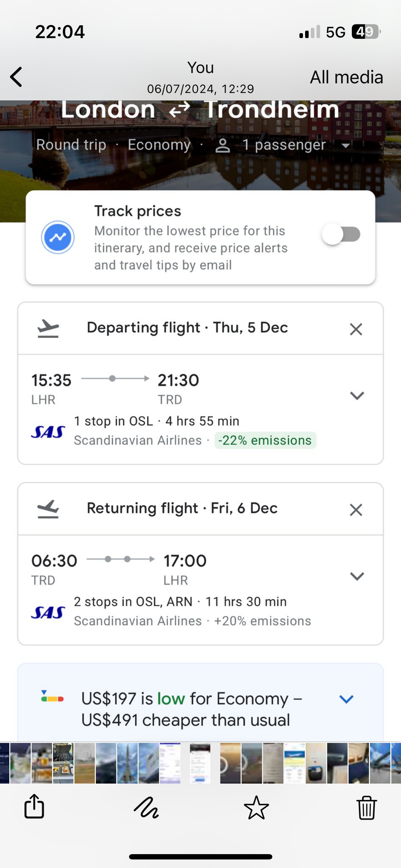The width and height of the screenshot is (401, 868).
Task: Remove the departing flight with X
Action: [x=356, y=329]
